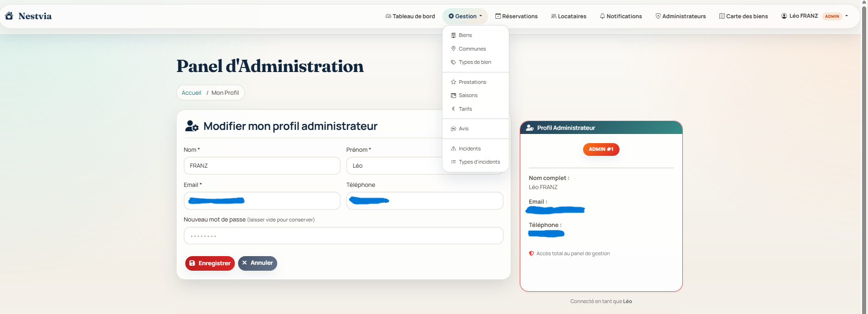Click into the Téléphone input field
Image resolution: width=868 pixels, height=314 pixels.
point(425,201)
